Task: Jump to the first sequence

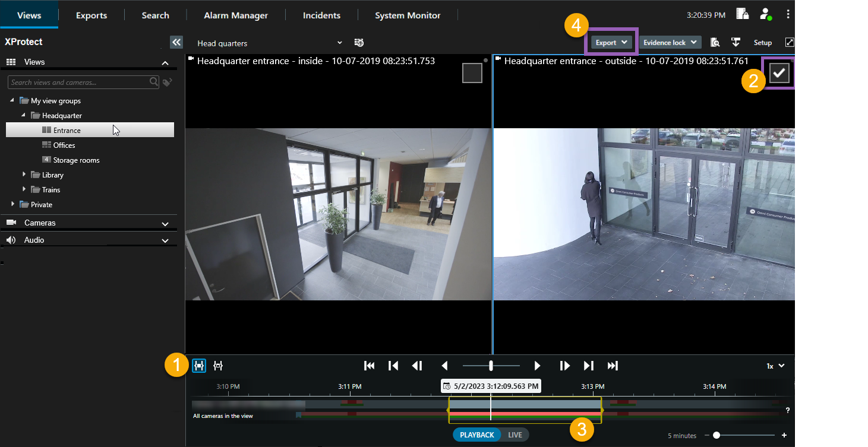Action: 369,366
